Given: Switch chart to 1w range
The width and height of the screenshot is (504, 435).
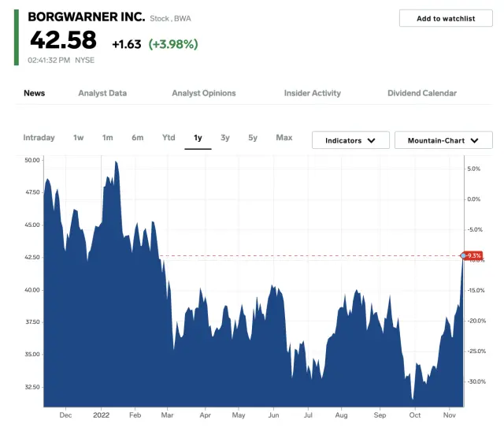Looking at the screenshot, I should pyautogui.click(x=79, y=138).
